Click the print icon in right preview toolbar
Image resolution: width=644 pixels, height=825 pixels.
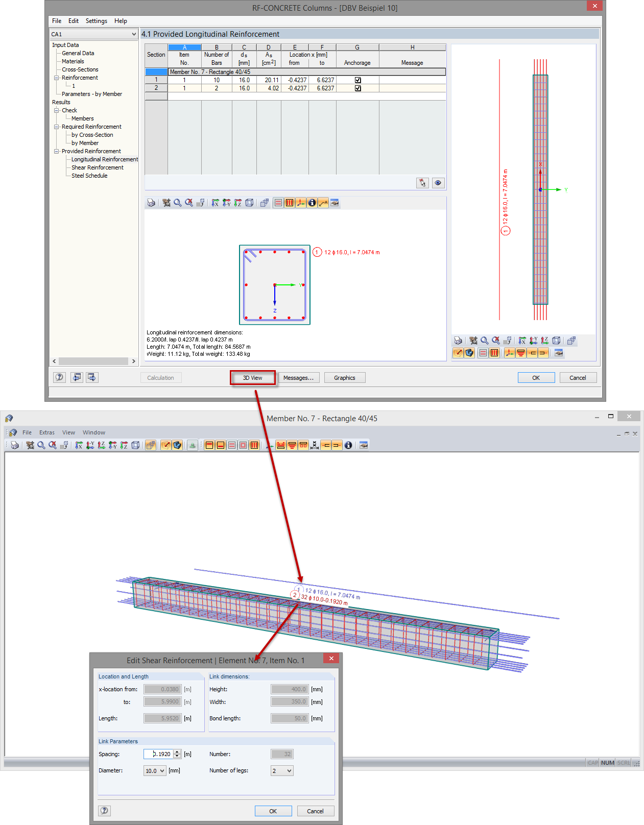coord(458,341)
